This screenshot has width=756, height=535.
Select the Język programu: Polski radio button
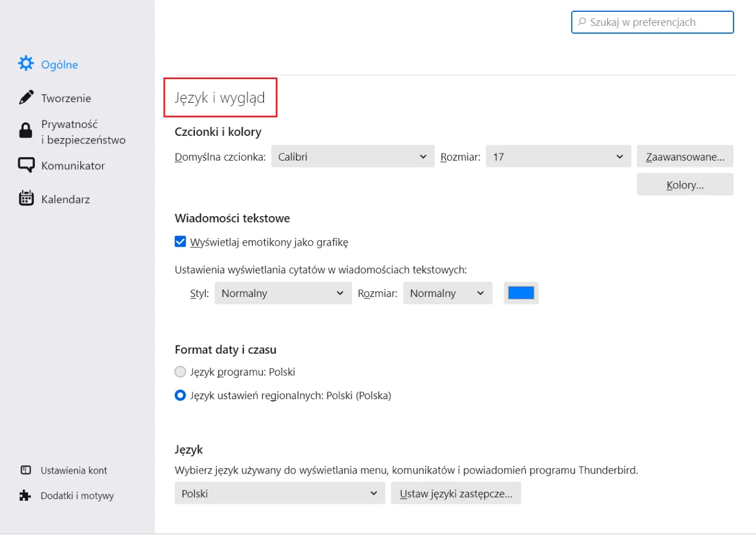[180, 371]
